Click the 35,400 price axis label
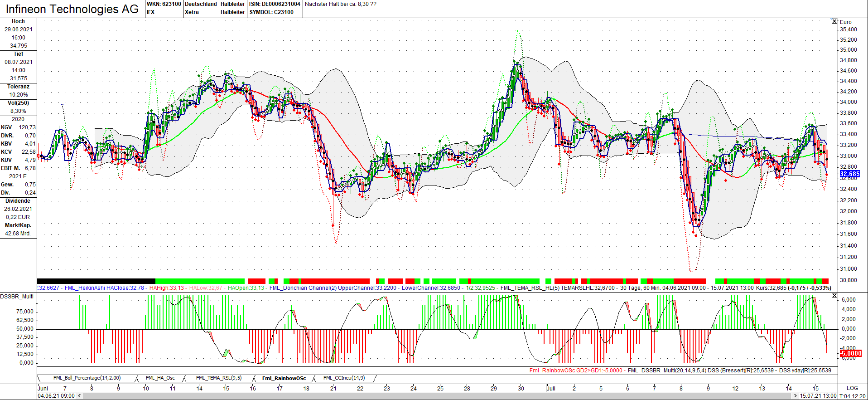 [x=849, y=29]
